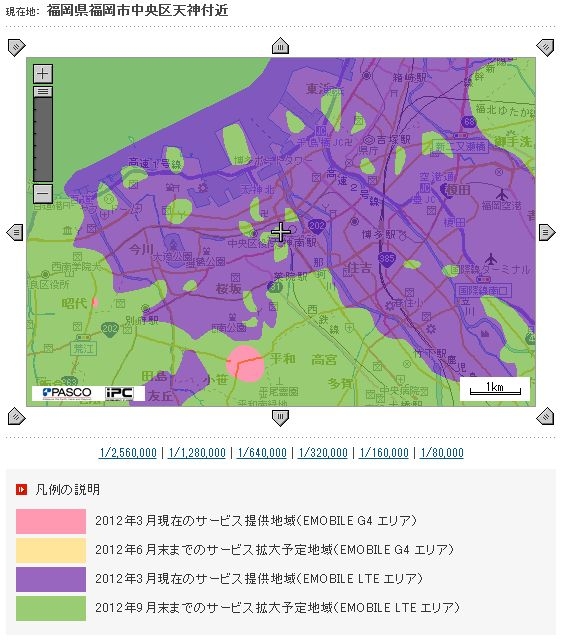This screenshot has width=567, height=644.
Task: Click the PASCO logo on map
Action: (x=67, y=393)
